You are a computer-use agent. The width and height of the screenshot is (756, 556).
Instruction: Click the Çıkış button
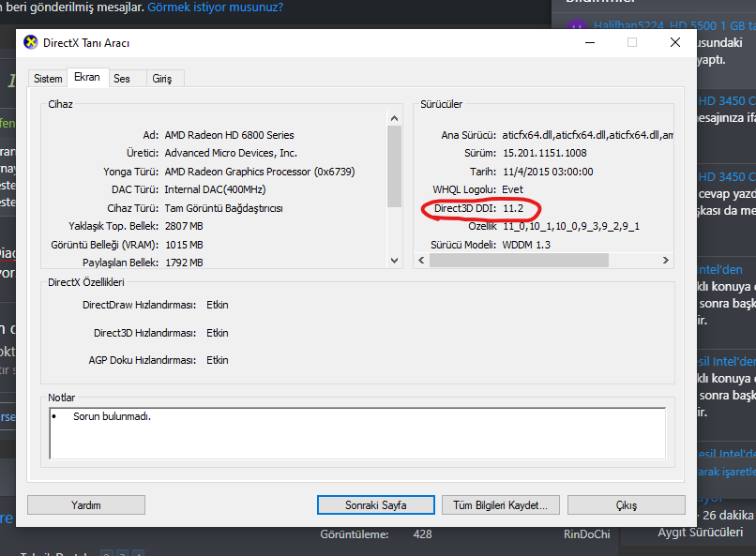[627, 505]
